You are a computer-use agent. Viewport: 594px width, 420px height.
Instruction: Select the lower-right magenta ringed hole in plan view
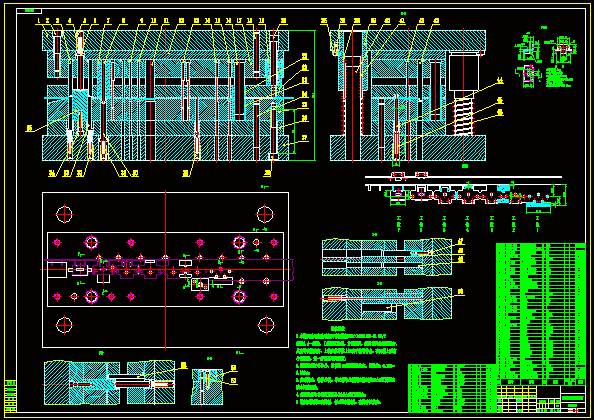(239, 297)
